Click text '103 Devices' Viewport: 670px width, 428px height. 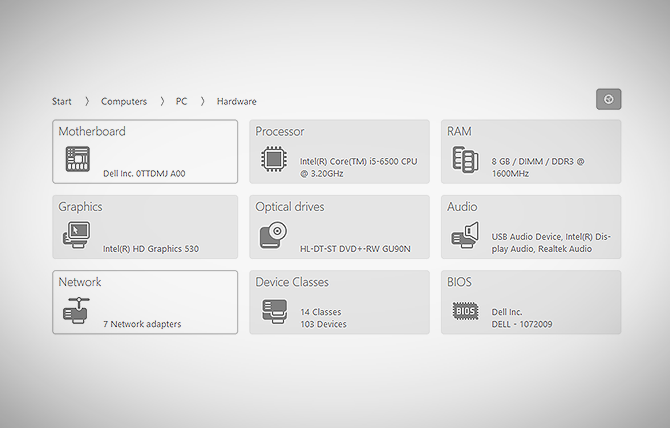point(323,324)
